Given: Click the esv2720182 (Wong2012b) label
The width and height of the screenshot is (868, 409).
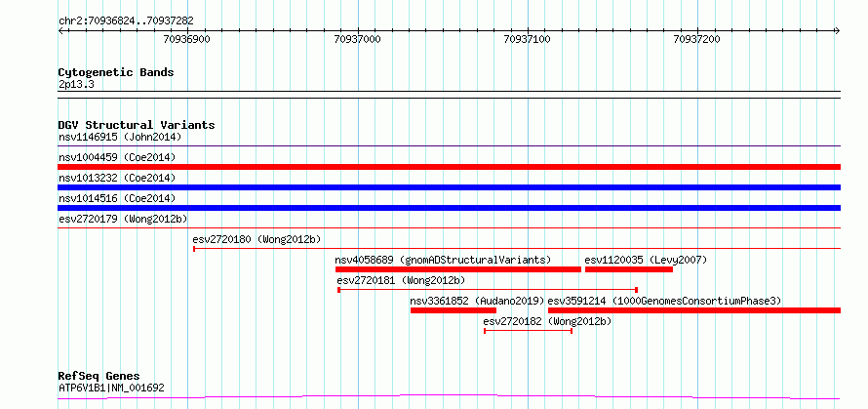Looking at the screenshot, I should coord(547,321).
